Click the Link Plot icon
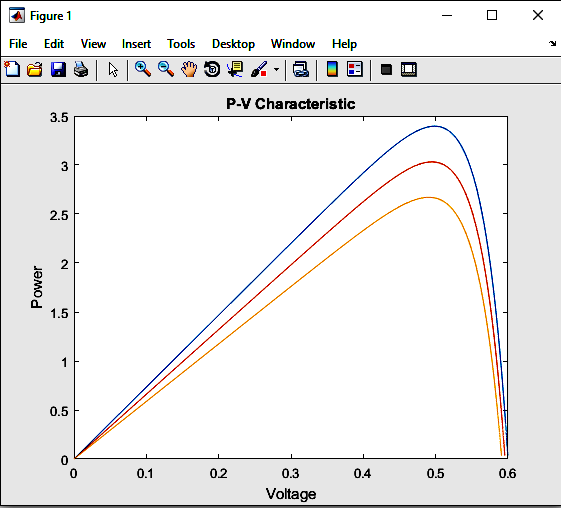 (x=301, y=69)
